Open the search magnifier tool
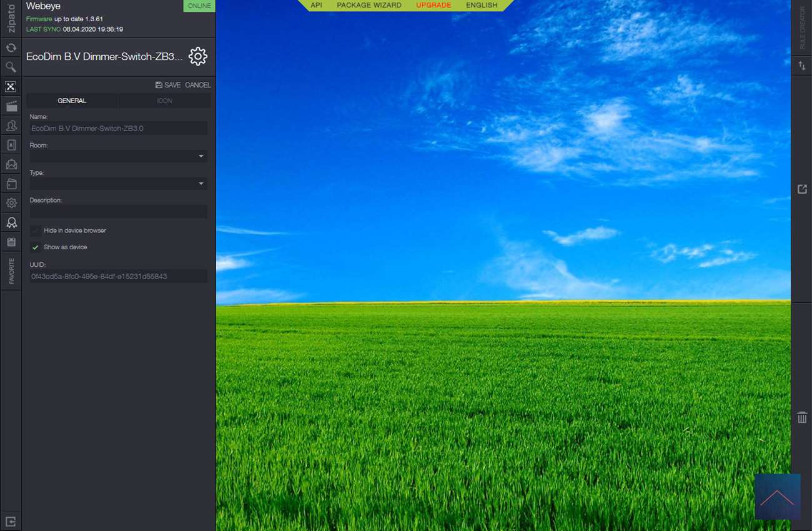Image resolution: width=812 pixels, height=531 pixels. (x=11, y=67)
